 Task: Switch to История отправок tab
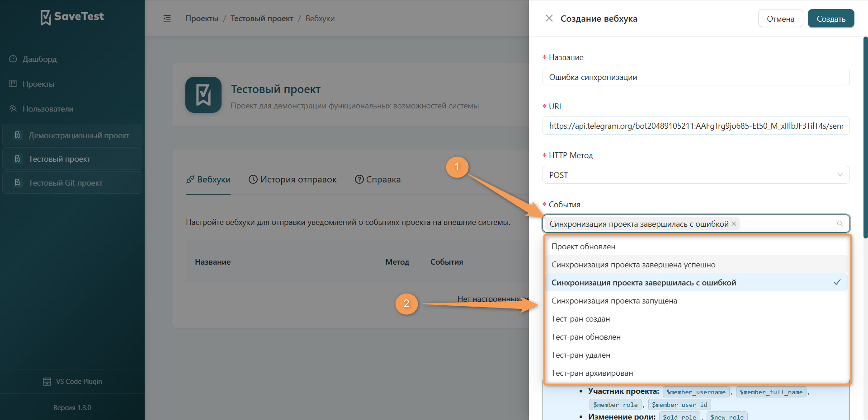coord(292,179)
